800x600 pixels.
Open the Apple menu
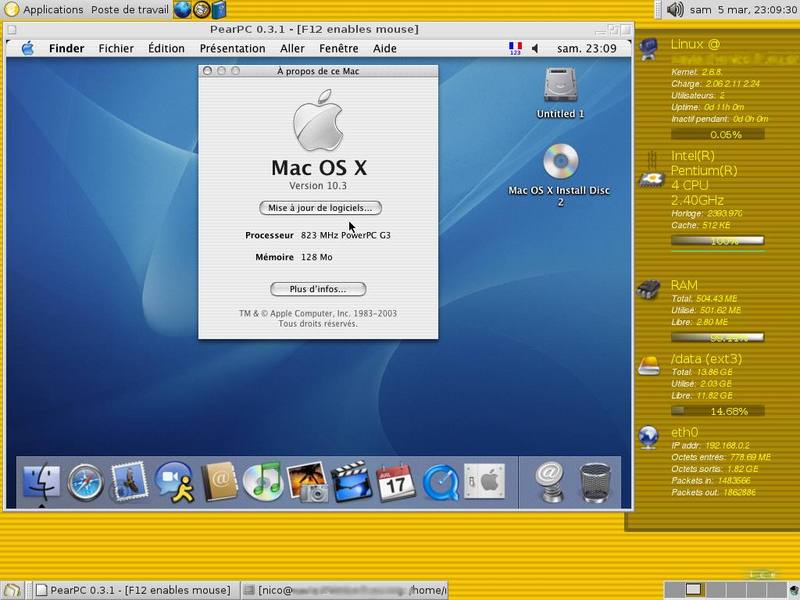click(x=28, y=48)
